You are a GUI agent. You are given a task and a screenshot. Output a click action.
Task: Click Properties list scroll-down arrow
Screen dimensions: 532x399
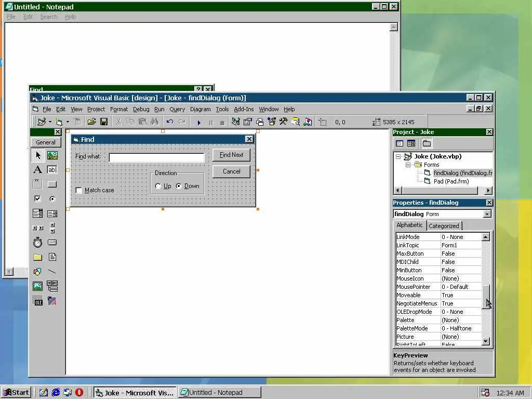486,342
